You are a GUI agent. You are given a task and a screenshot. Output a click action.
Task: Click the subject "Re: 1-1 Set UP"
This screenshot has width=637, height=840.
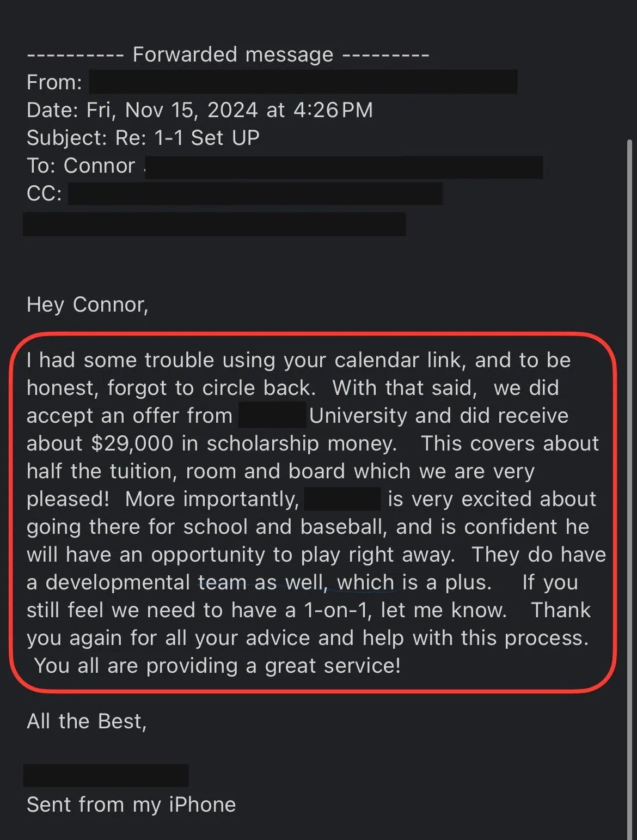[187, 138]
